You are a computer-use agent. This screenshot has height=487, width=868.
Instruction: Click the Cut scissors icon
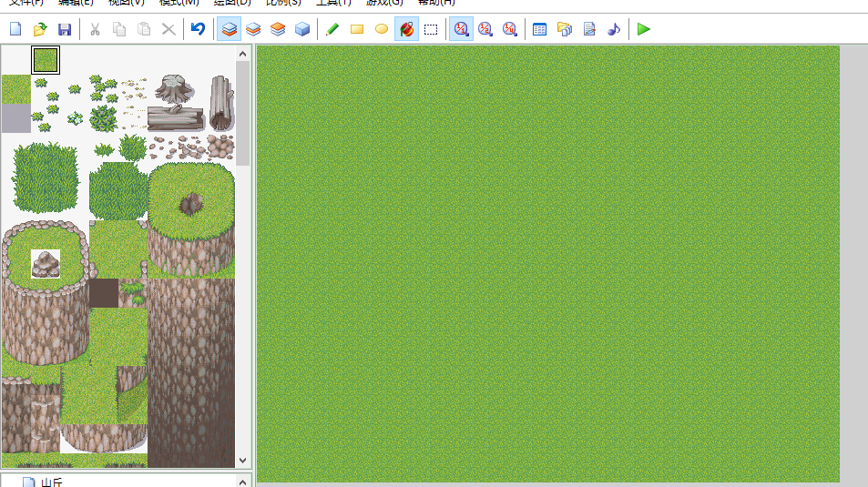(x=95, y=29)
